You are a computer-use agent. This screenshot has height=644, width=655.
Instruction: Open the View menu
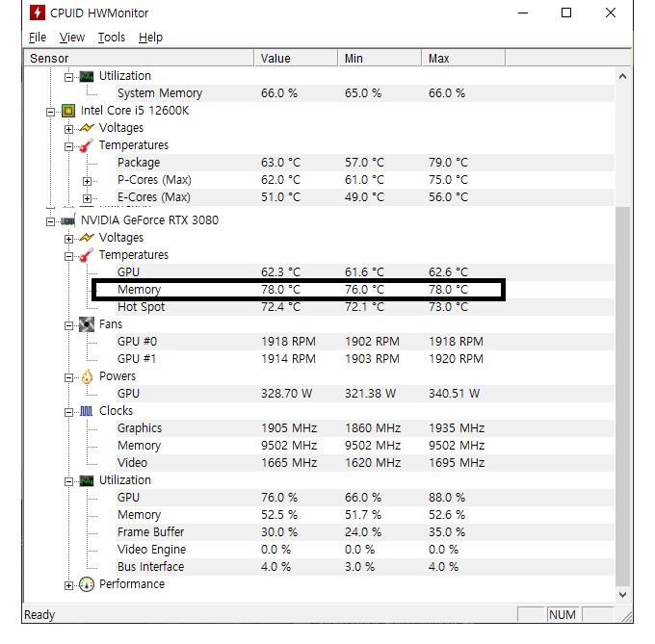(72, 38)
